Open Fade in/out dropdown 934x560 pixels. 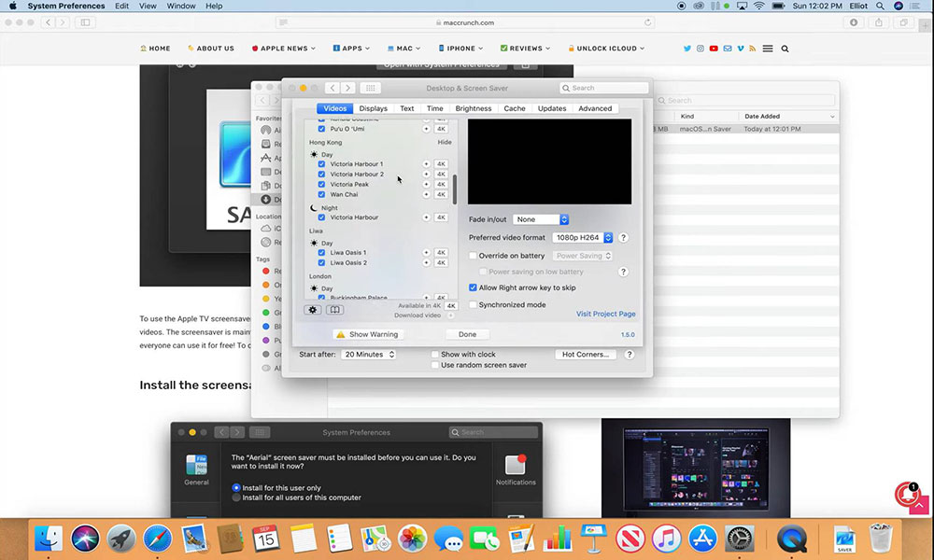pyautogui.click(x=541, y=219)
